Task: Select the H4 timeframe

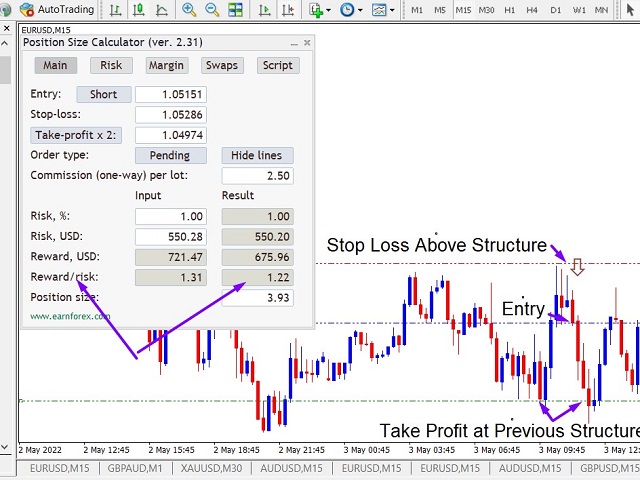Action: coord(532,10)
